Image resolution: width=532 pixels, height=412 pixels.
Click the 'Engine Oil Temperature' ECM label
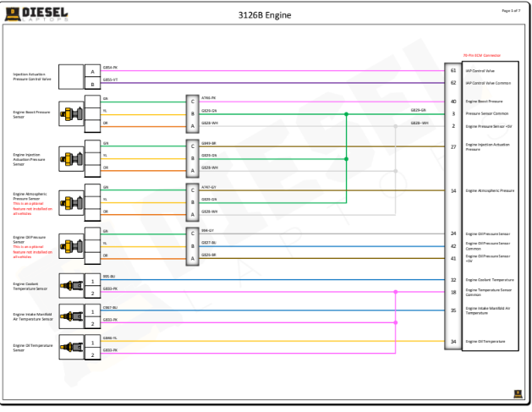485,342
